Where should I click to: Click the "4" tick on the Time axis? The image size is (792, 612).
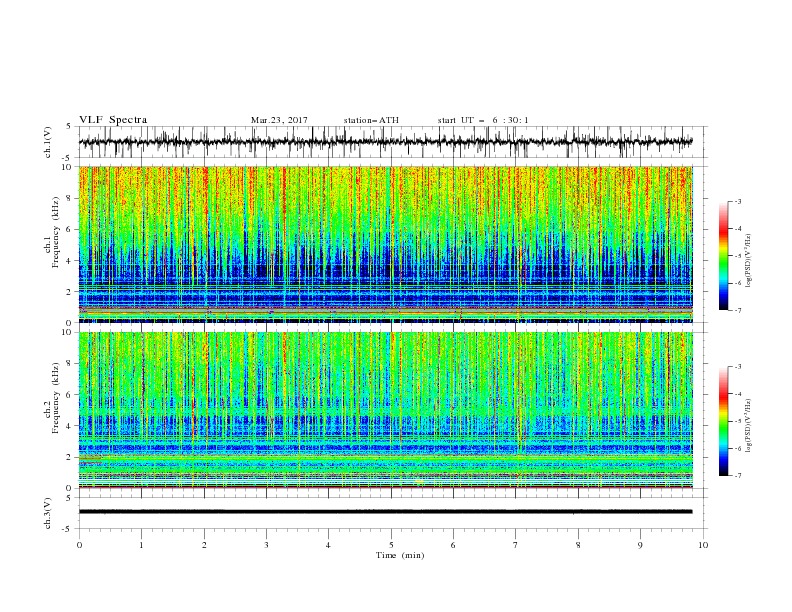pyautogui.click(x=328, y=545)
